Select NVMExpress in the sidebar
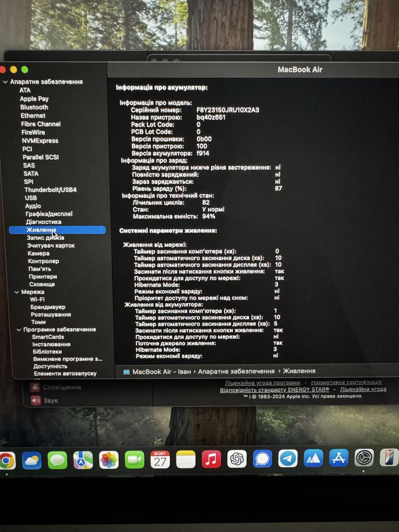This screenshot has width=399, height=532. click(40, 140)
